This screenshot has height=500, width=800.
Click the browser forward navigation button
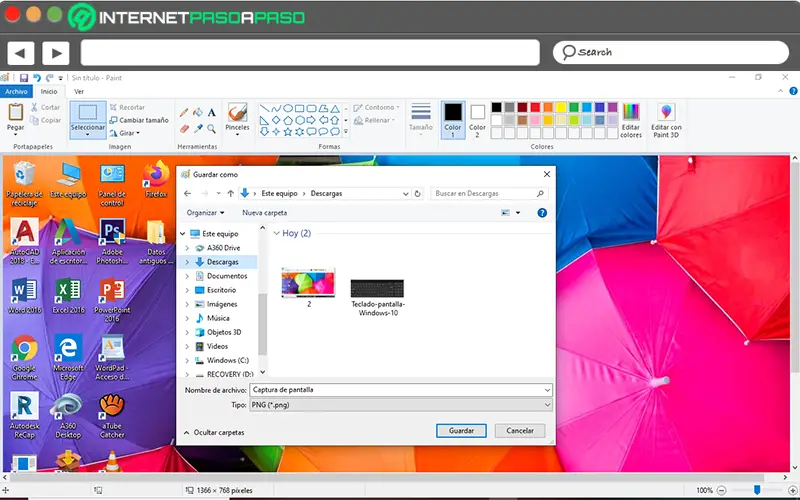[x=56, y=53]
